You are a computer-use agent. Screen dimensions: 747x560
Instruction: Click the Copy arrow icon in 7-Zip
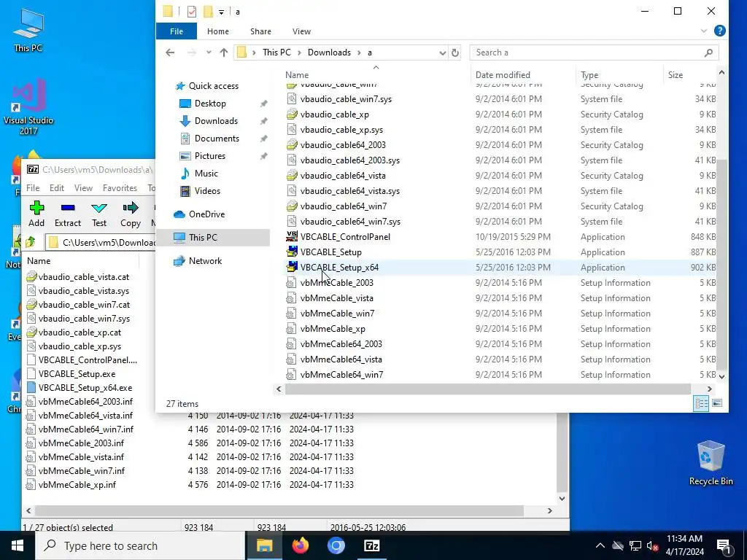coord(130,208)
